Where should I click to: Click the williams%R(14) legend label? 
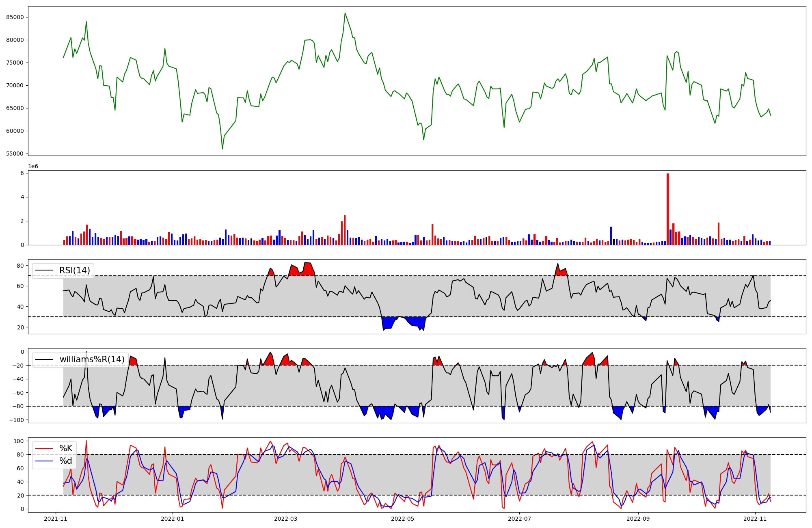[92, 359]
